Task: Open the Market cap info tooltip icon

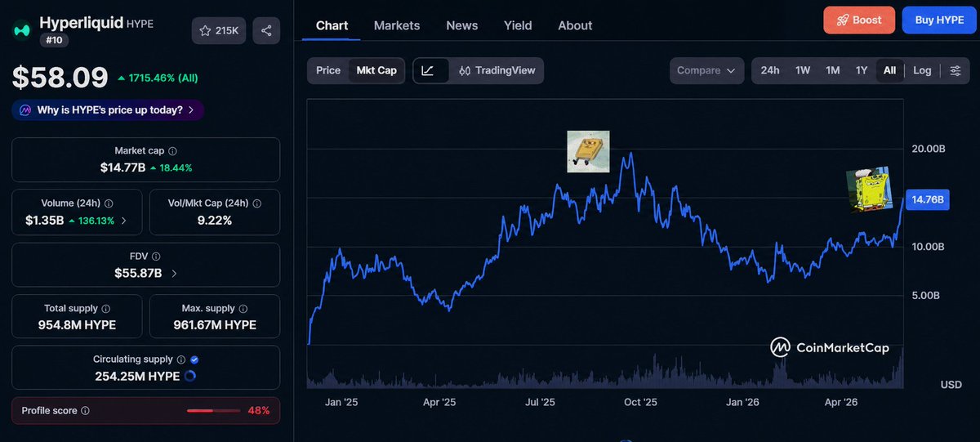Action: (172, 151)
